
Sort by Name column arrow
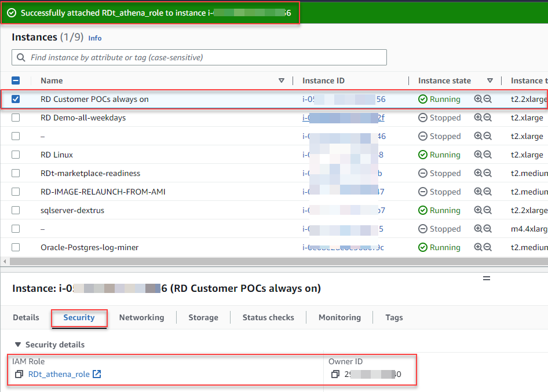[282, 80]
